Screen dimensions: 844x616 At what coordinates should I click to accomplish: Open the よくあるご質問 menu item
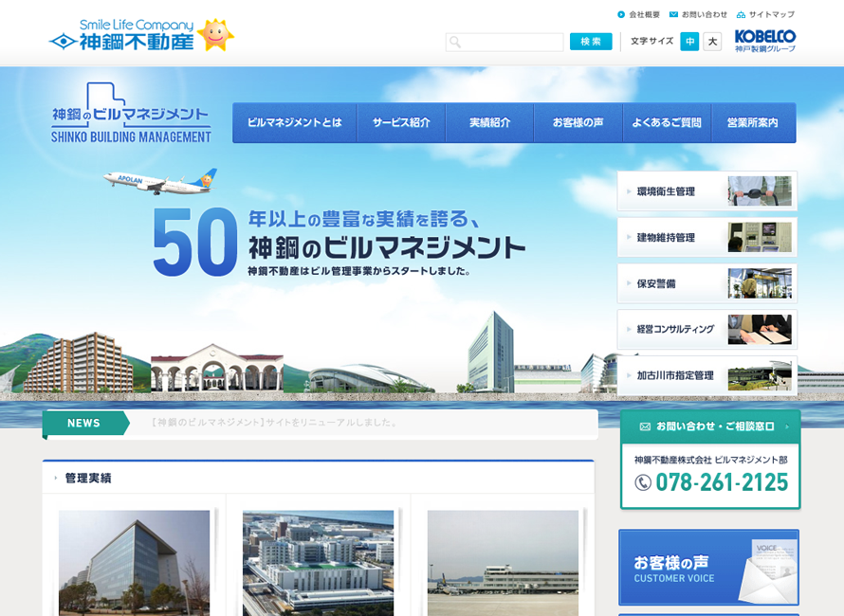(667, 122)
